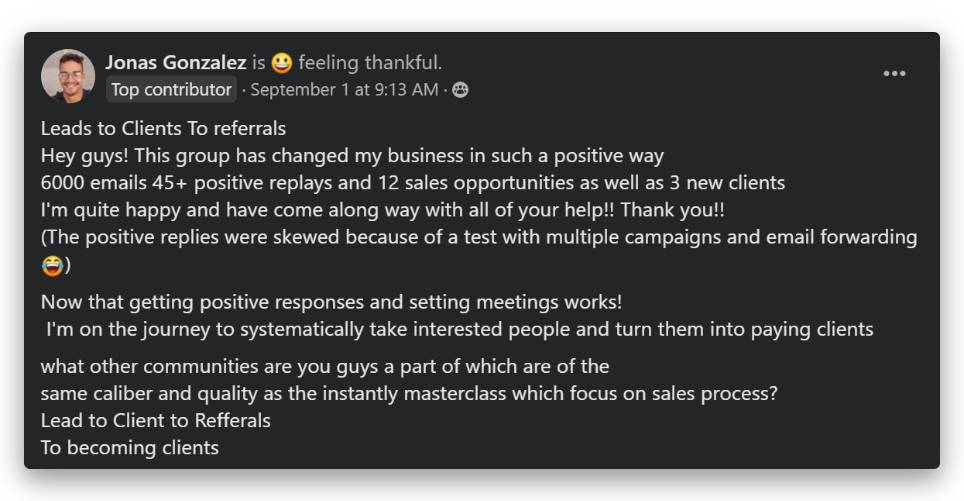Click the "Lead to Client to Refferals" line
The image size is (964, 501).
[156, 420]
